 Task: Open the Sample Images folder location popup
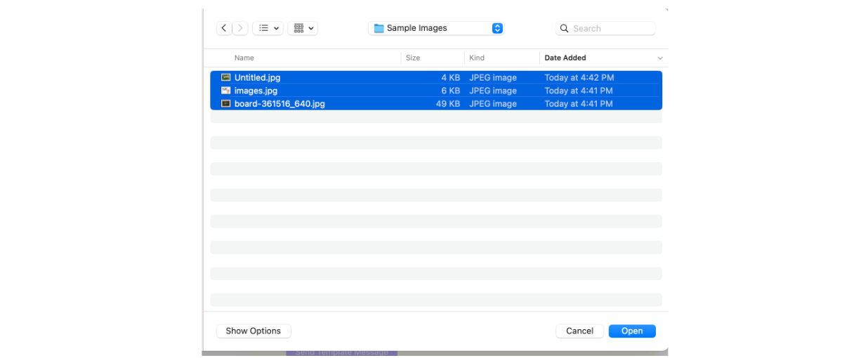pos(436,28)
